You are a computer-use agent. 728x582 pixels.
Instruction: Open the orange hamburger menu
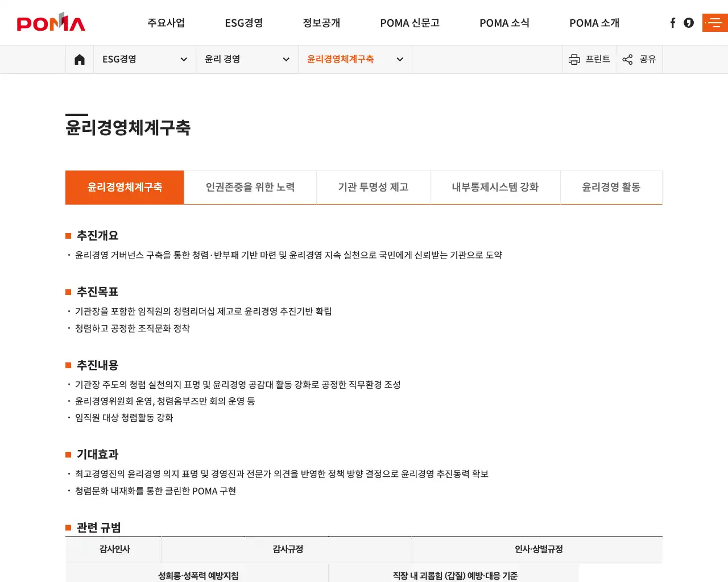click(715, 23)
